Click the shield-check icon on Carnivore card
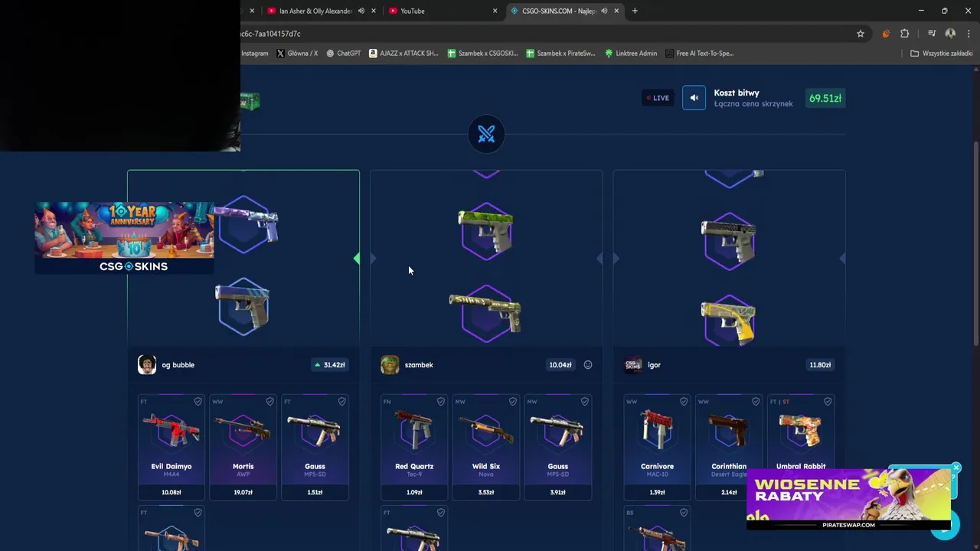Viewport: 980px width, 551px height. point(684,402)
